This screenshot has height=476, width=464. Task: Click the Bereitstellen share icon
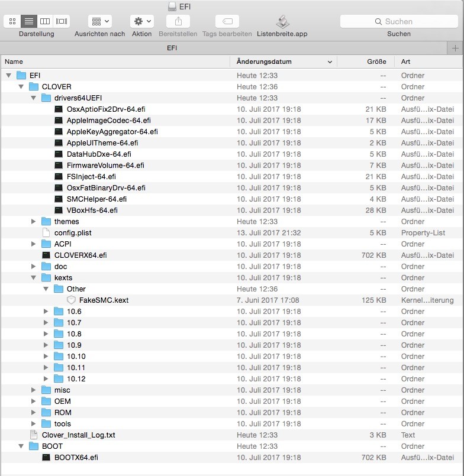pos(178,21)
